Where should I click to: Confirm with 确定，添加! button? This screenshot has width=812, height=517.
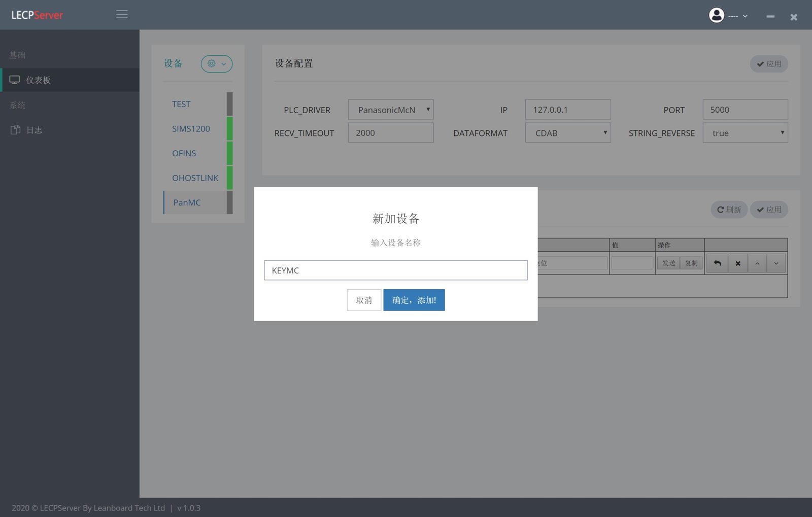coord(414,300)
